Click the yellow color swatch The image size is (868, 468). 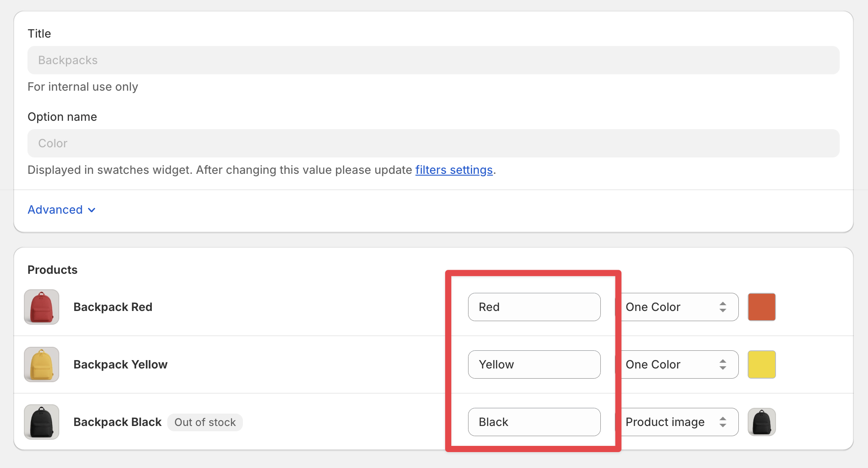coord(761,364)
